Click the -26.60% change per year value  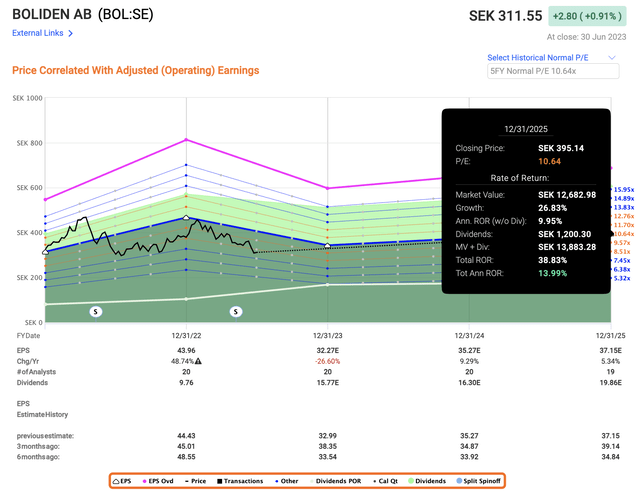(327, 362)
